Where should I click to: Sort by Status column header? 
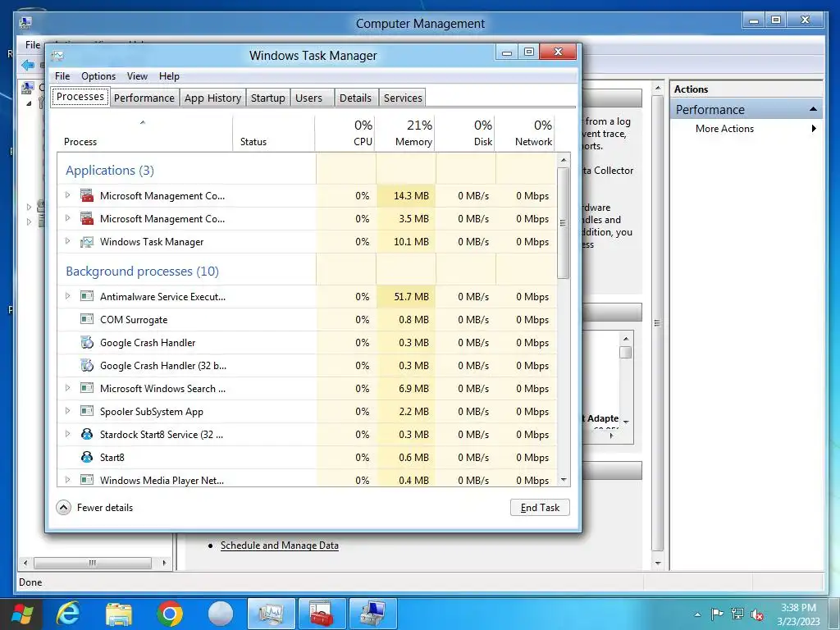coord(274,133)
